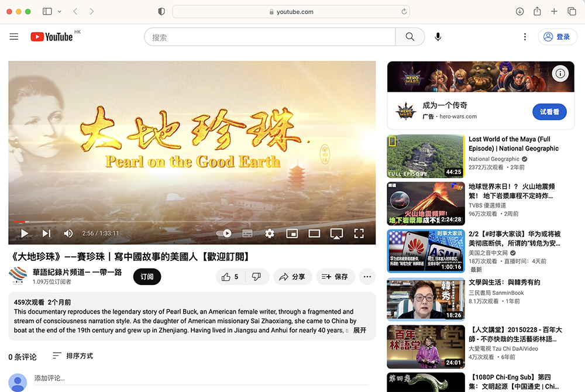Open the 文學與生活：與韓秀有約 video title
Screen dimensions: 585x392
[x=504, y=283]
